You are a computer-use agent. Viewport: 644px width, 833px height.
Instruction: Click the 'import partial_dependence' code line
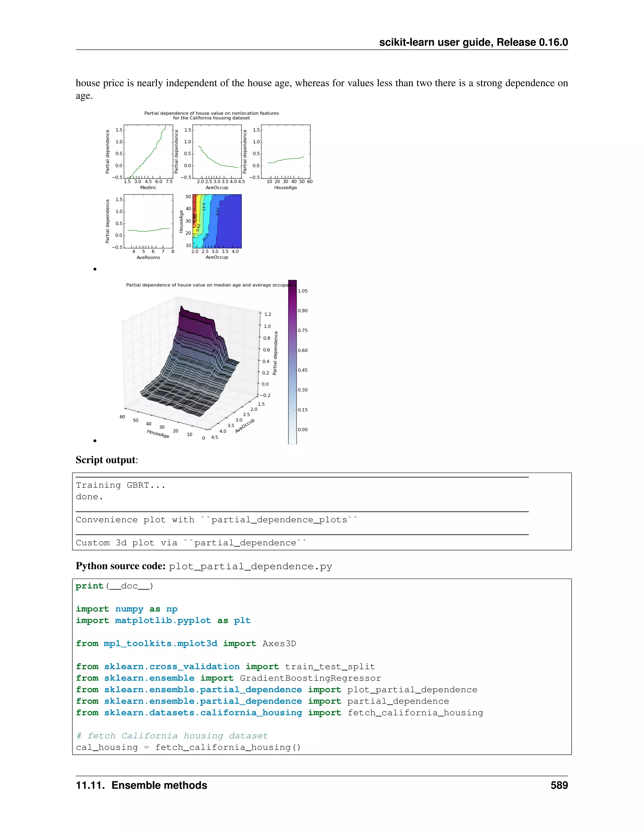coord(263,701)
